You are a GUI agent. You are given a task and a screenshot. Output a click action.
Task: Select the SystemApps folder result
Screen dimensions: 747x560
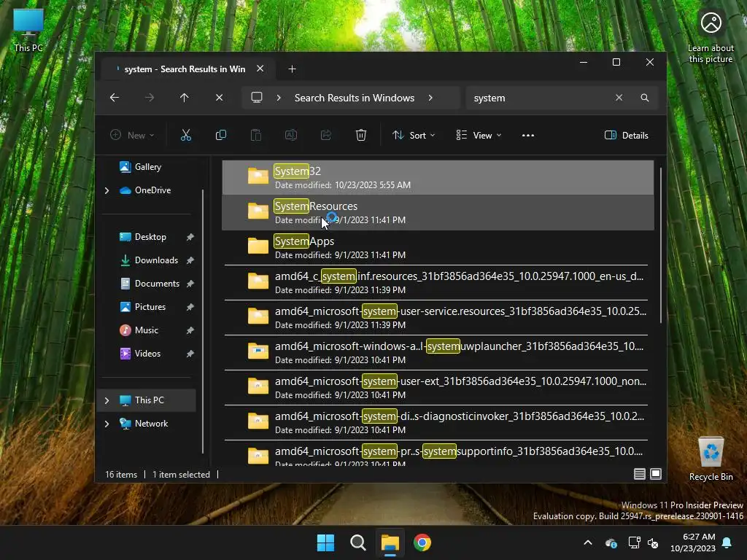[438, 248]
